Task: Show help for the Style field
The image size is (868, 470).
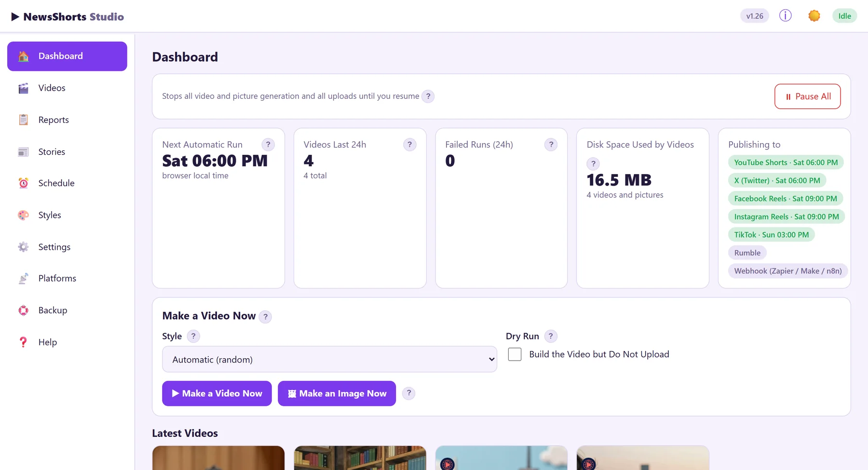Action: click(193, 336)
